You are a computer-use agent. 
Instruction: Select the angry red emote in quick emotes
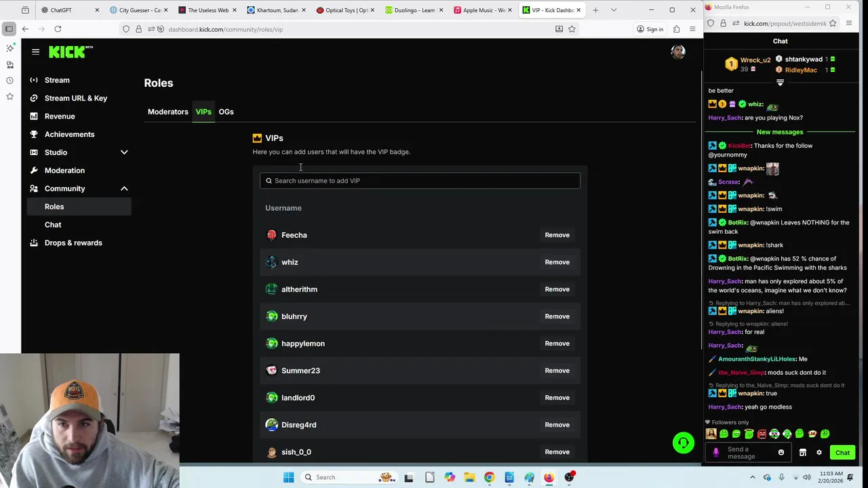point(762,434)
